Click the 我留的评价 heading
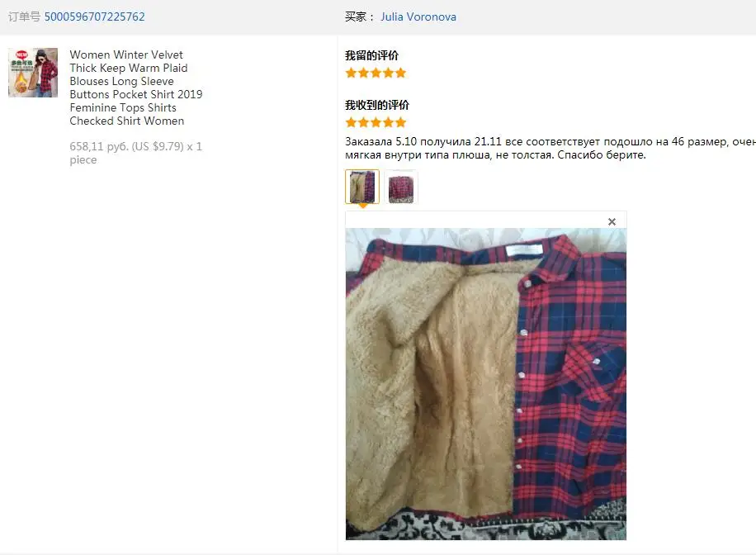 371,55
